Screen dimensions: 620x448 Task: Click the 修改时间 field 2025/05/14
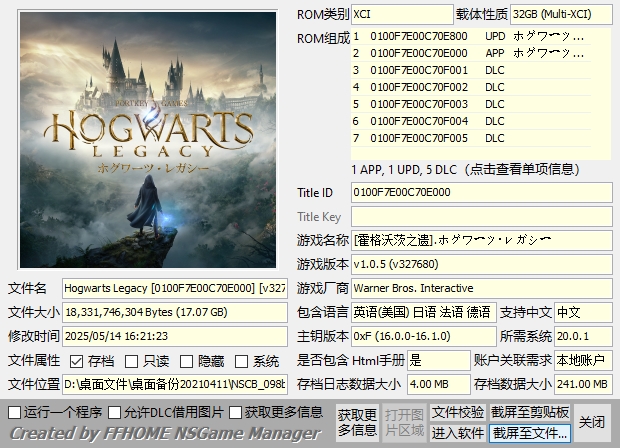[x=175, y=336]
